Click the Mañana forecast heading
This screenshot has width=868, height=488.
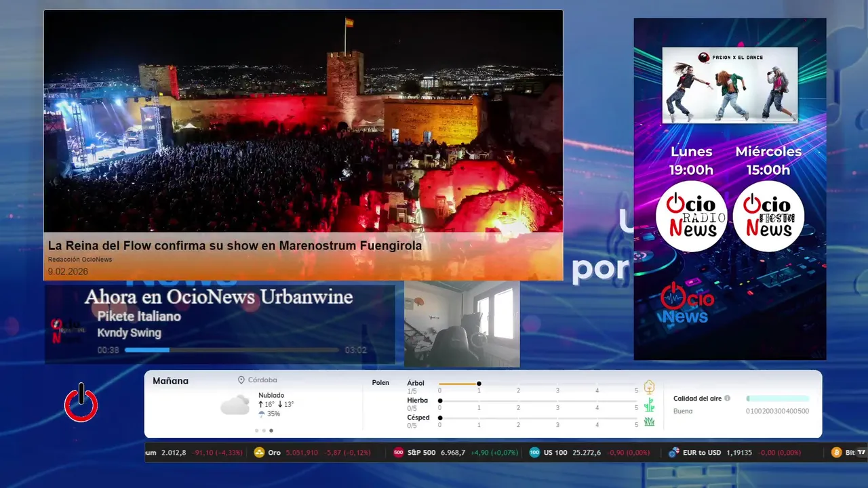click(171, 381)
